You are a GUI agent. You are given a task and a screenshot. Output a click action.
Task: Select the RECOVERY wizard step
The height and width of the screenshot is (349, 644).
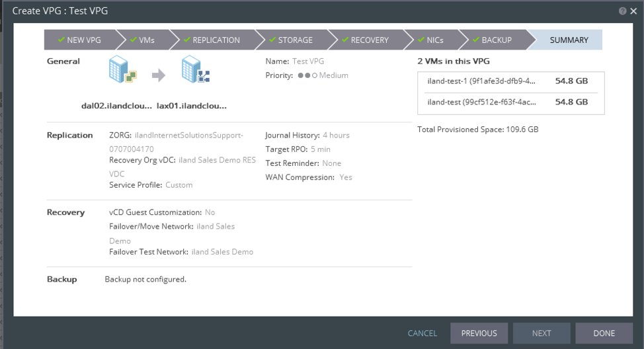(x=365, y=40)
